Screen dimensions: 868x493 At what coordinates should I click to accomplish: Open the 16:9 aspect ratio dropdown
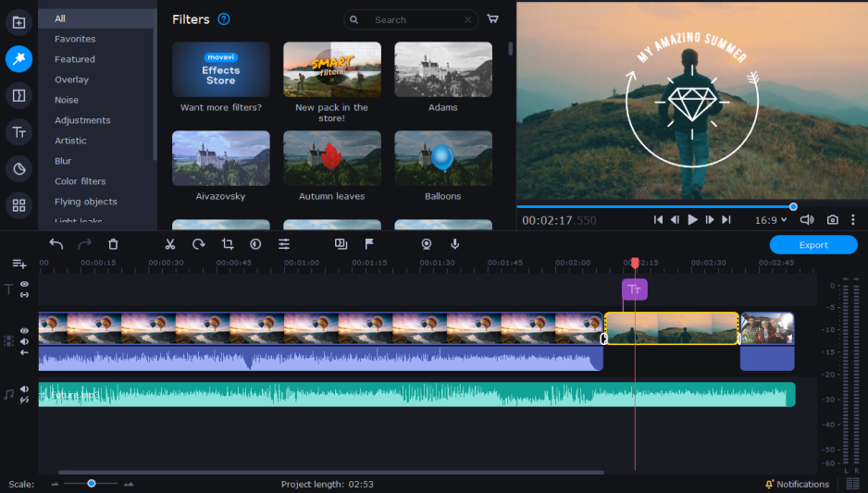click(x=771, y=220)
